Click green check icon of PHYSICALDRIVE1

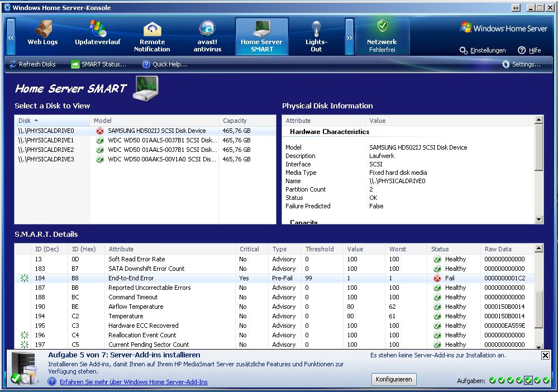pyautogui.click(x=100, y=140)
